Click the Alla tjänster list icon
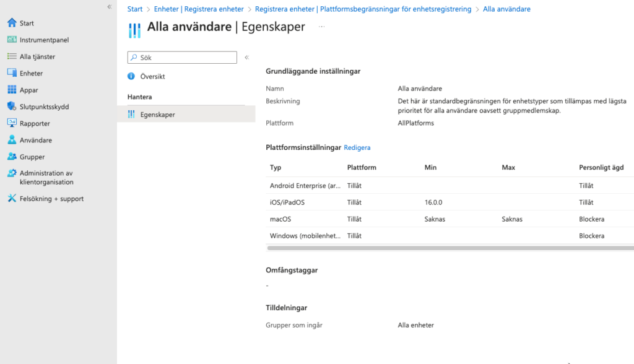The width and height of the screenshot is (634, 364). (12, 56)
